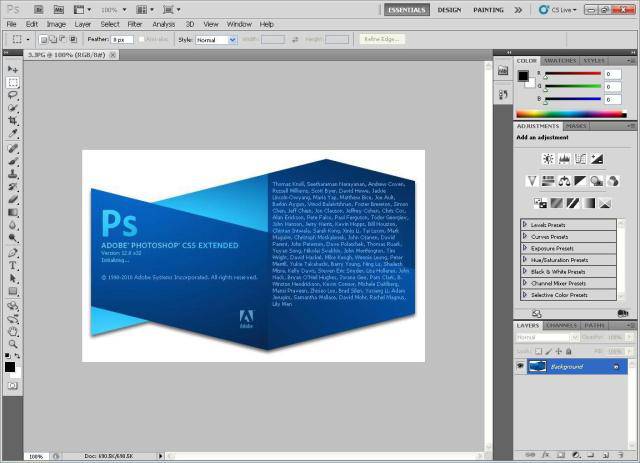
Task: Open the Screen Mode dropdown
Action: 172,9
